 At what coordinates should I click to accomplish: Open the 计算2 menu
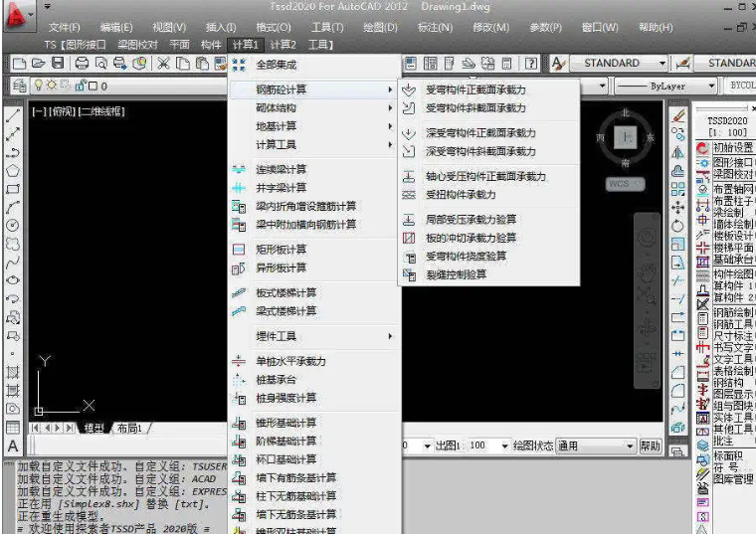(283, 45)
